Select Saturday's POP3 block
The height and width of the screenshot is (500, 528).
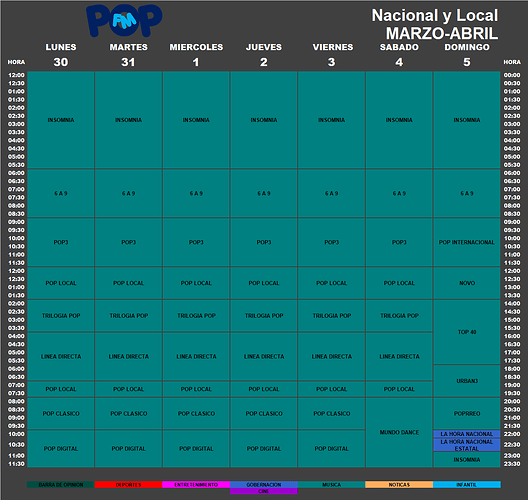pyautogui.click(x=399, y=242)
